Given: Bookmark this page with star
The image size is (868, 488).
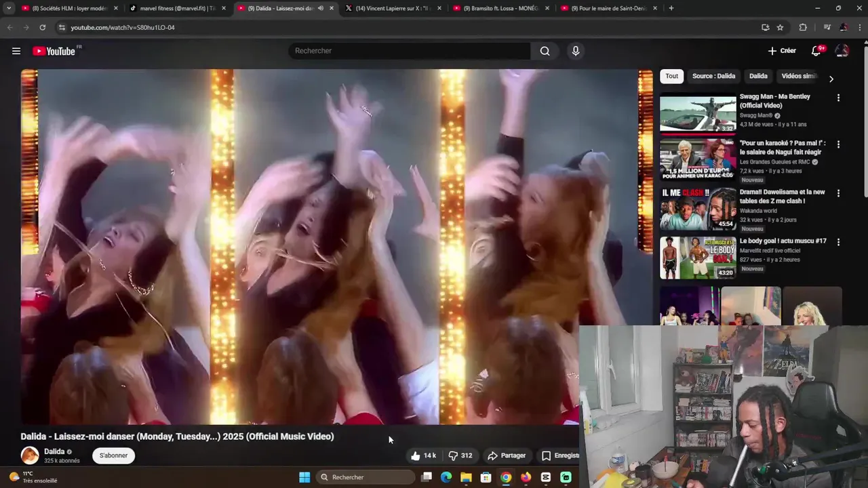Looking at the screenshot, I should [x=781, y=27].
